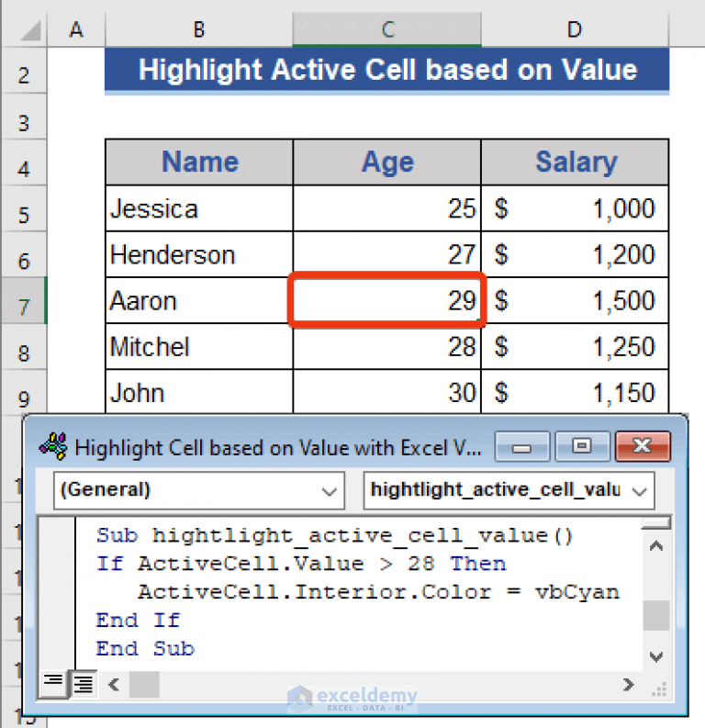Select the cell containing 'Jessica'
This screenshot has height=728, width=705.
click(x=199, y=208)
